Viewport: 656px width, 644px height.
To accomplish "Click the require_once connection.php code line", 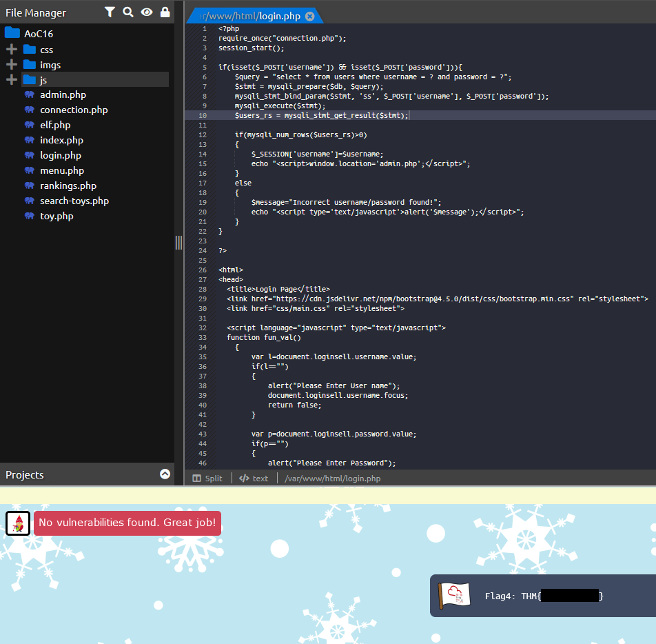I will coord(283,39).
